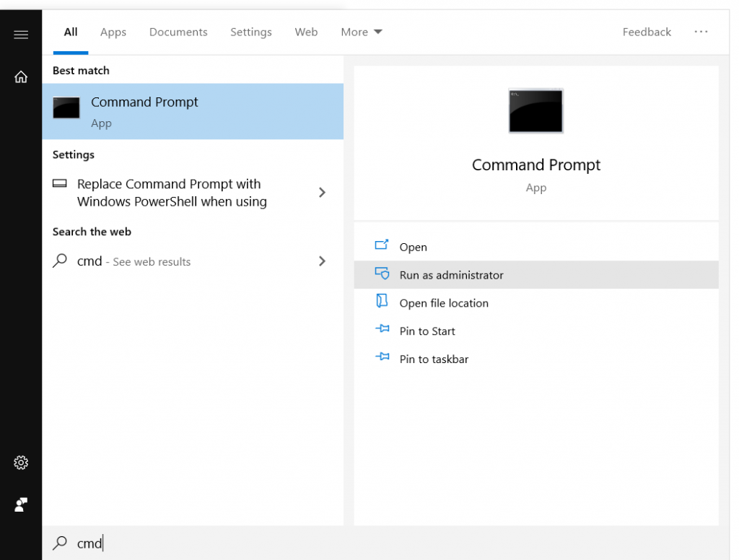Expand arrow for cmd web results
This screenshot has width=739, height=560.
click(x=322, y=261)
